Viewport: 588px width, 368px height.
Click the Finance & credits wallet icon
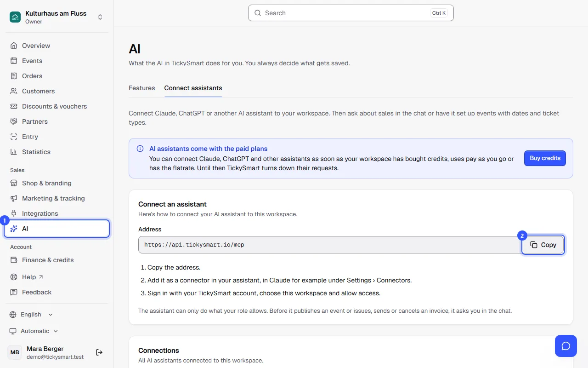coord(14,260)
